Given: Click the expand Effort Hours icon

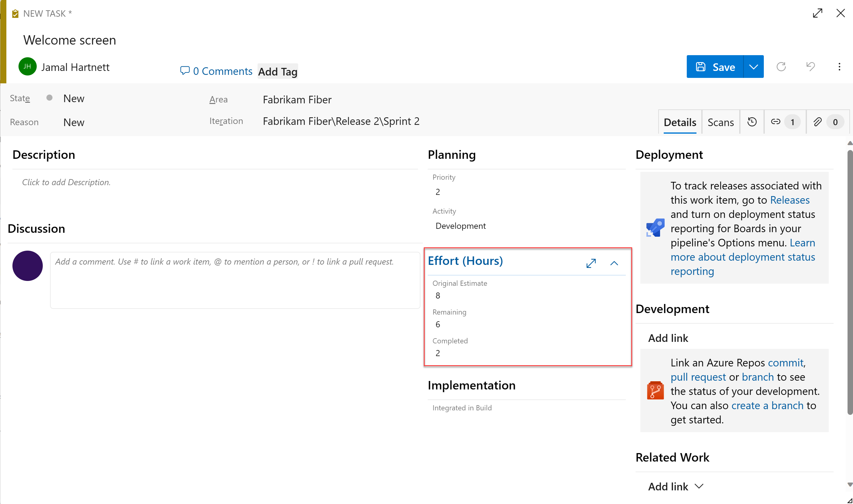Looking at the screenshot, I should coord(591,263).
